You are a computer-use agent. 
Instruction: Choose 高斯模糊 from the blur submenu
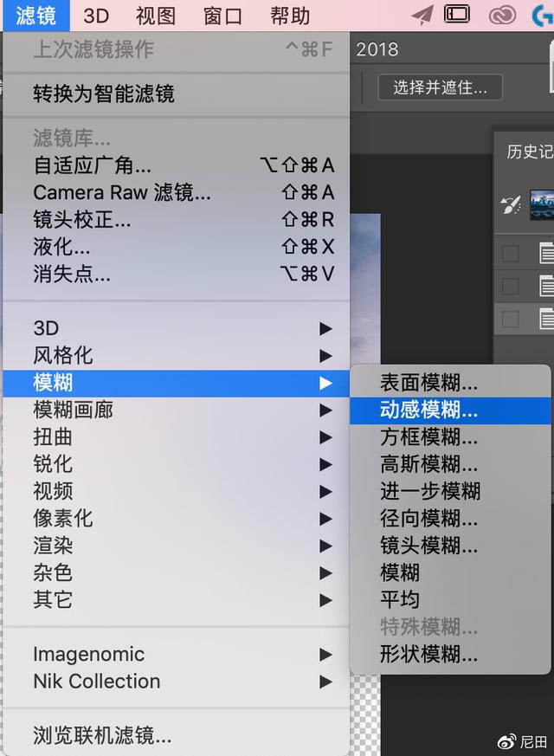point(429,464)
